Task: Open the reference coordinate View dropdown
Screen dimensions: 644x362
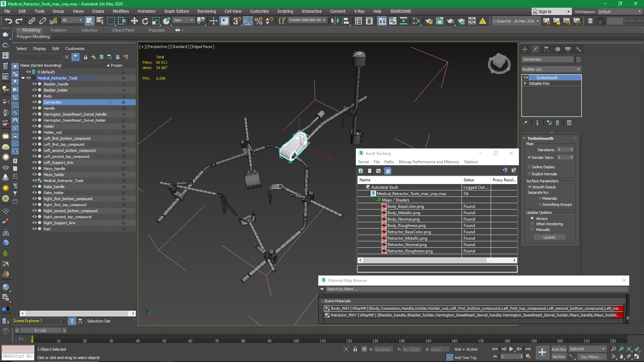Action: tap(183, 20)
